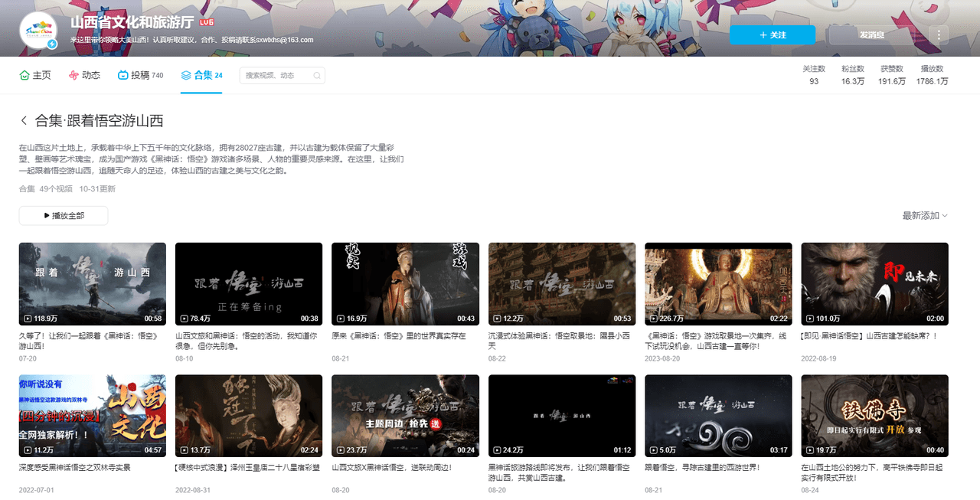The height and width of the screenshot is (500, 980).
Task: Click the profile avatar of 山西省文化和旅游厅
Action: 41,31
